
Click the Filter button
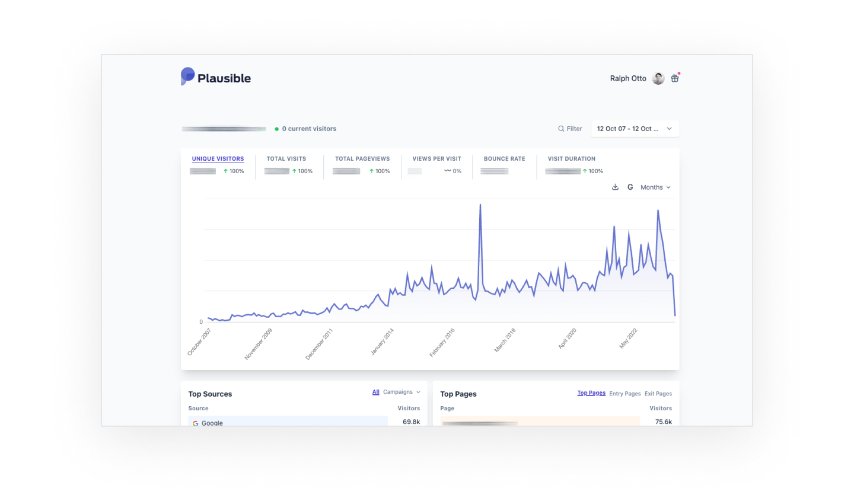coord(569,129)
